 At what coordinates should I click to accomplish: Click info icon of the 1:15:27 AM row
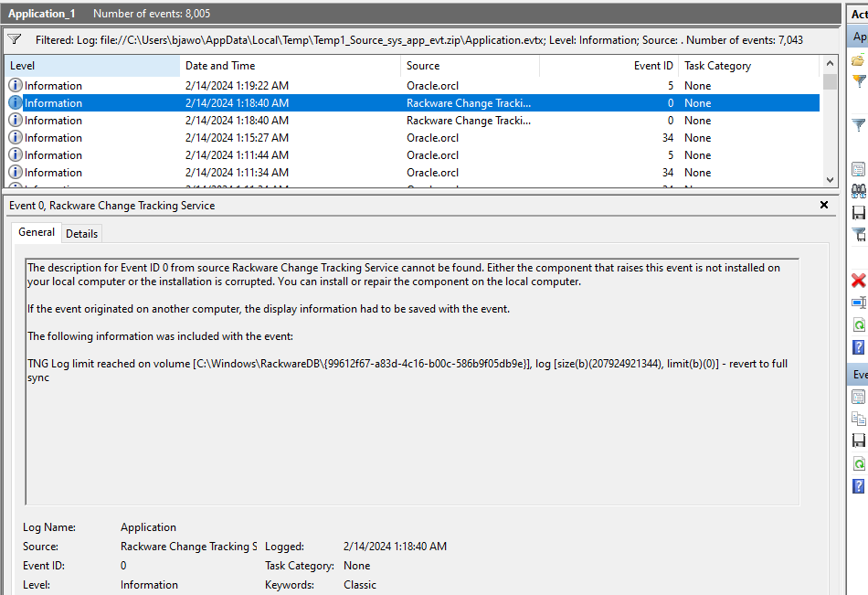click(16, 137)
